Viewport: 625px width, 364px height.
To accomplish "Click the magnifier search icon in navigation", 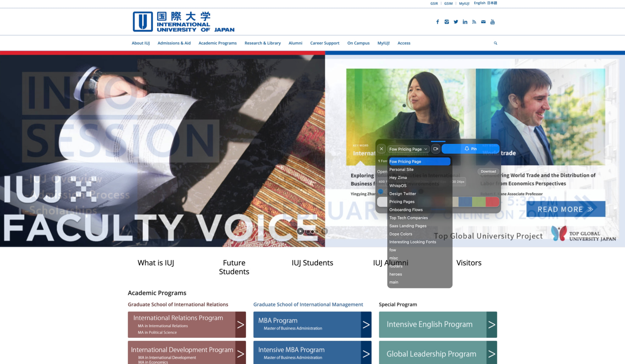I will tap(495, 43).
